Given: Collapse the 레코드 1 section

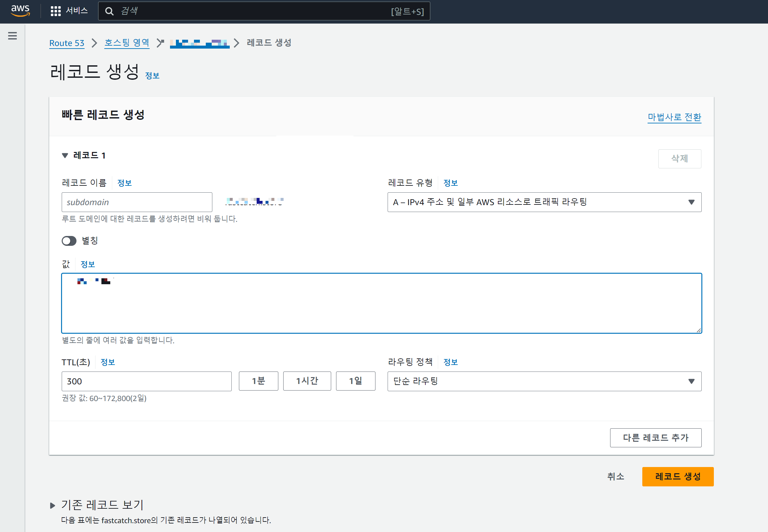Looking at the screenshot, I should 65,156.
